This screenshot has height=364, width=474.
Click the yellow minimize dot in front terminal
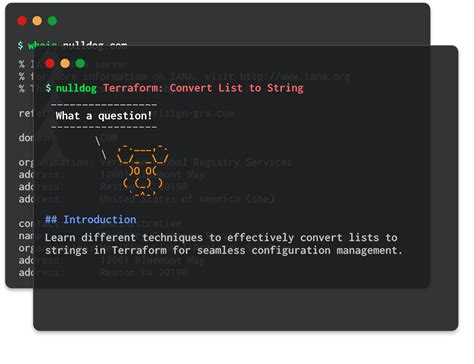[x=65, y=63]
